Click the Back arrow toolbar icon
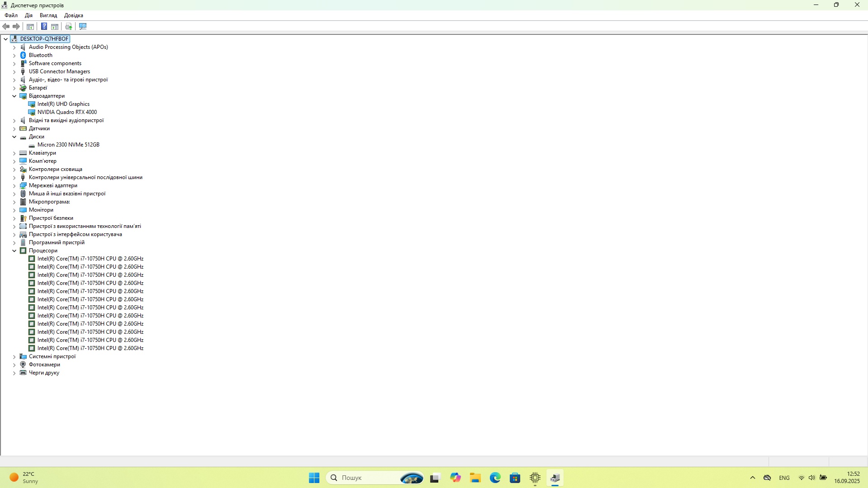The width and height of the screenshot is (868, 488). point(6,26)
